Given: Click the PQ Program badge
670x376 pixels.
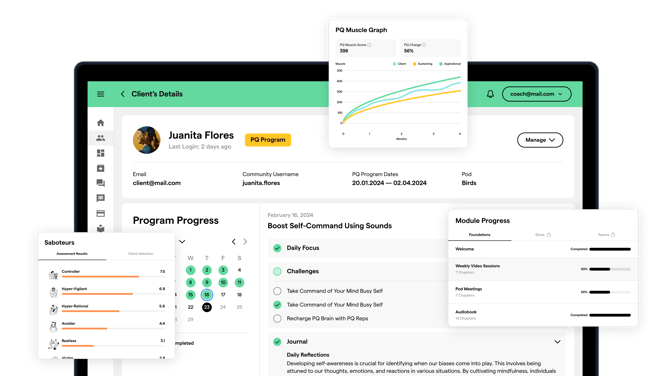Looking at the screenshot, I should [x=268, y=140].
